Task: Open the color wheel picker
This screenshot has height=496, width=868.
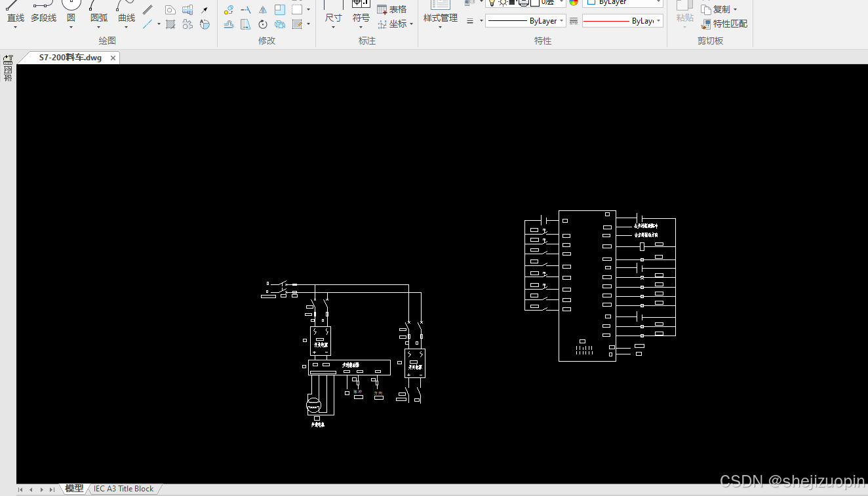Action: (x=574, y=2)
